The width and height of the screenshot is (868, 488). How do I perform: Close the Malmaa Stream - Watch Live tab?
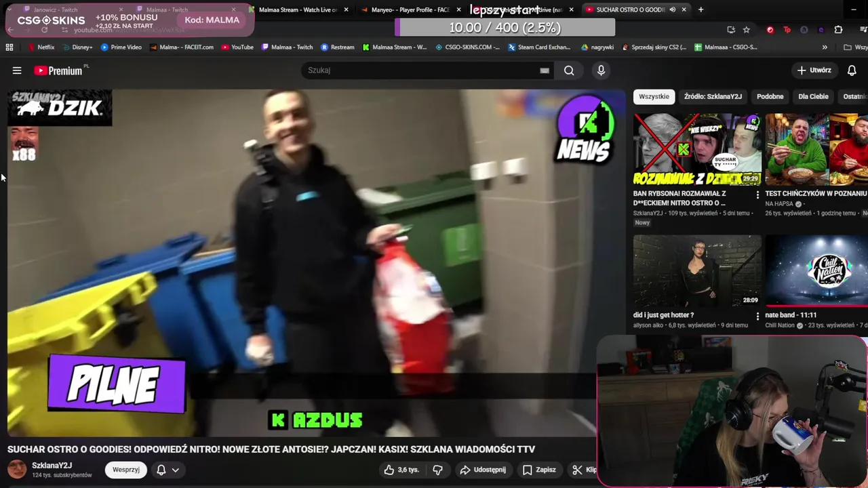pos(346,9)
